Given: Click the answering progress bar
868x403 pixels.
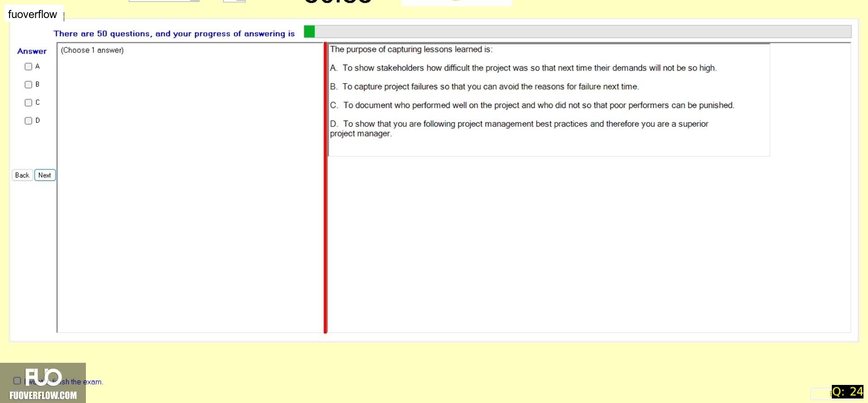Looking at the screenshot, I should (577, 32).
